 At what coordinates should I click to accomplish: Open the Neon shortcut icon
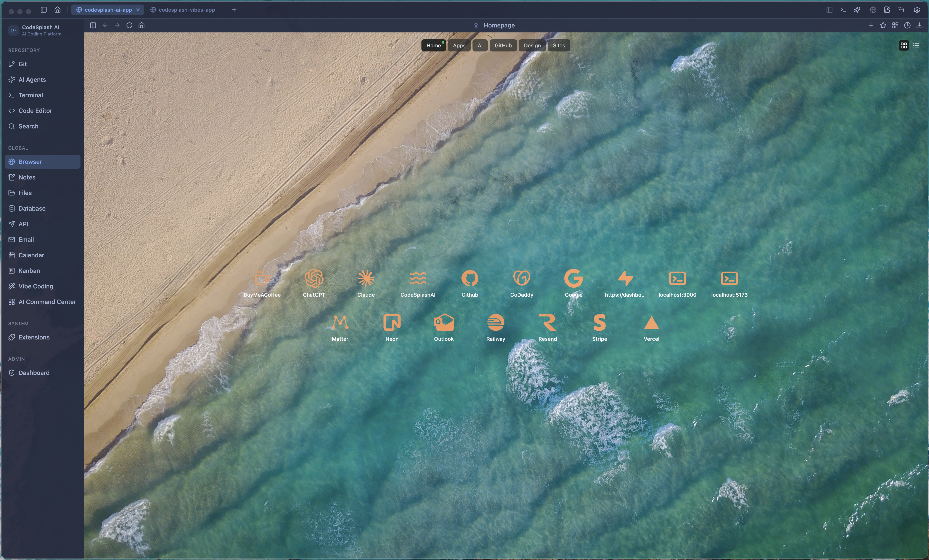(392, 323)
